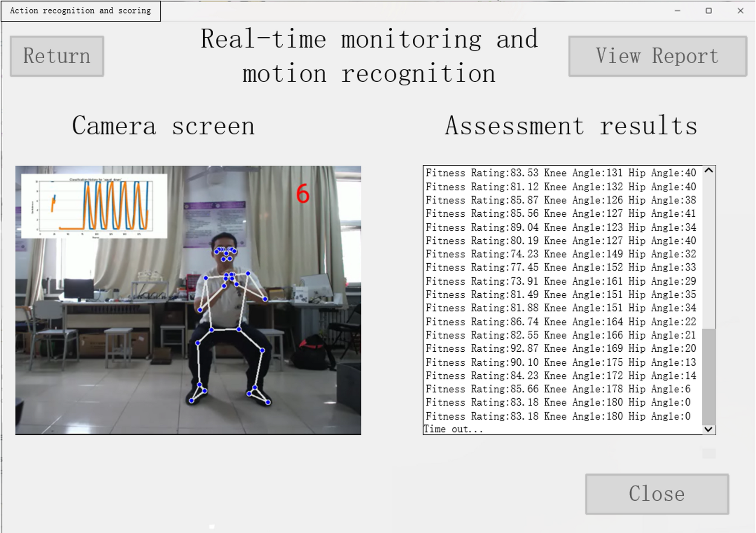Click the results scrollbar up arrow
Image resolution: width=756 pixels, height=533 pixels.
click(709, 171)
